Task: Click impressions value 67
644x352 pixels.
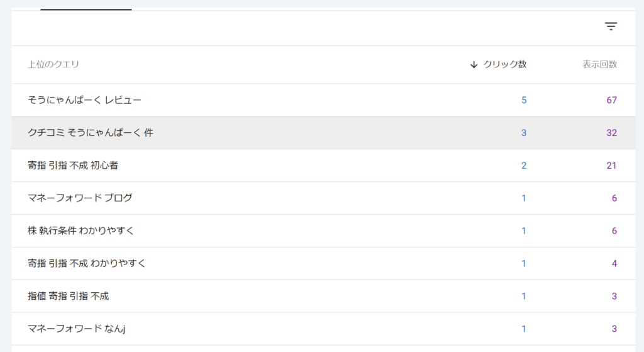Action: pyautogui.click(x=611, y=100)
